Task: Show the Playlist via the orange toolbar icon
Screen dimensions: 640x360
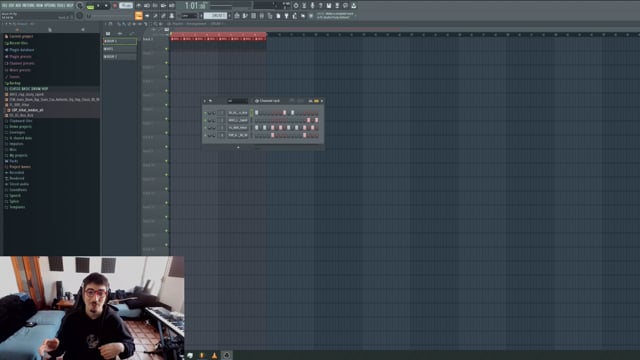Action: 139,16
